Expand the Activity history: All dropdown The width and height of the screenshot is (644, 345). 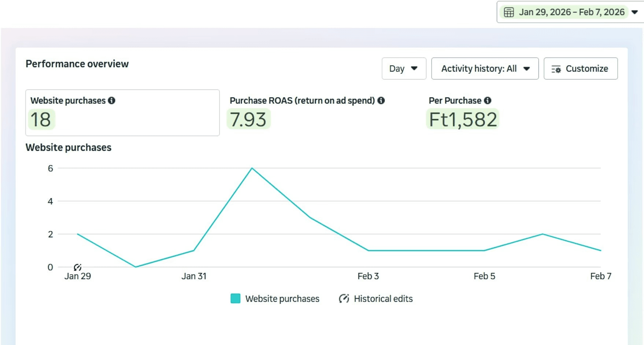(x=485, y=69)
